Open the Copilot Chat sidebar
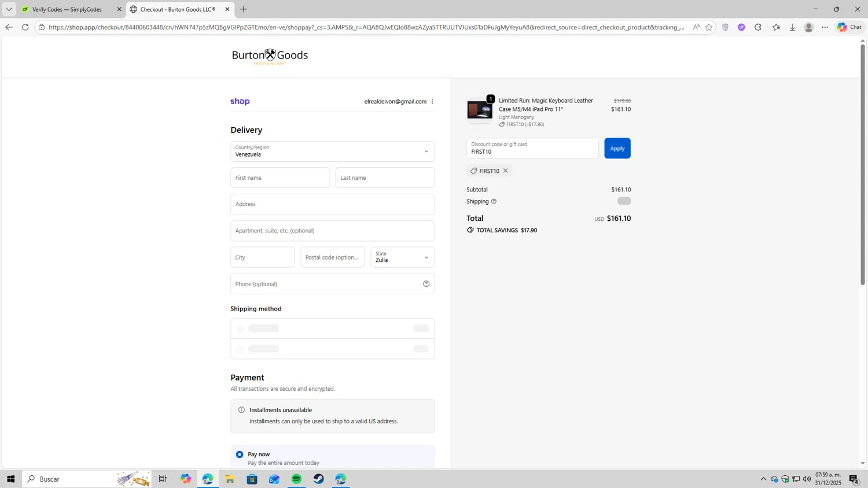This screenshot has width=868, height=488. click(x=849, y=27)
